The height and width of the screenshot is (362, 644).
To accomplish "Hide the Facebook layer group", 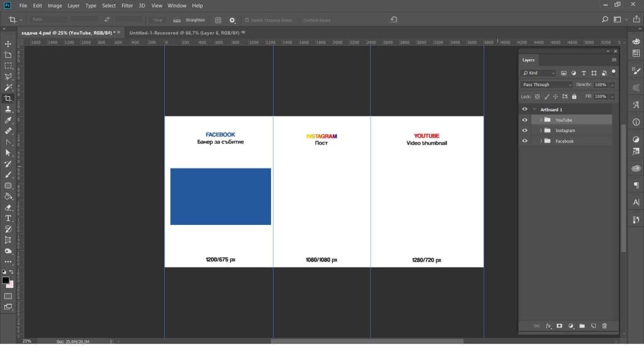I will (525, 141).
